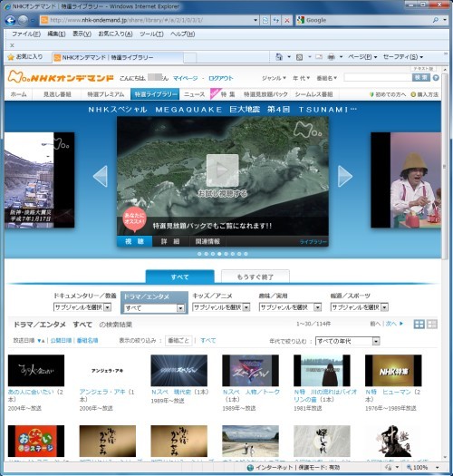Click the read mail icon in command bar
Image resolution: width=453 pixels, height=476 pixels.
pyautogui.click(x=319, y=57)
